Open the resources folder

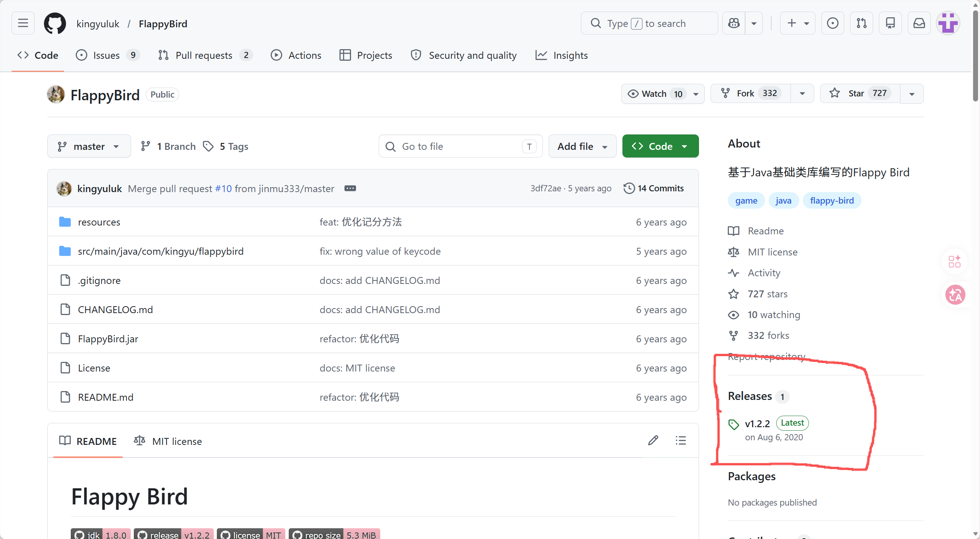click(99, 222)
